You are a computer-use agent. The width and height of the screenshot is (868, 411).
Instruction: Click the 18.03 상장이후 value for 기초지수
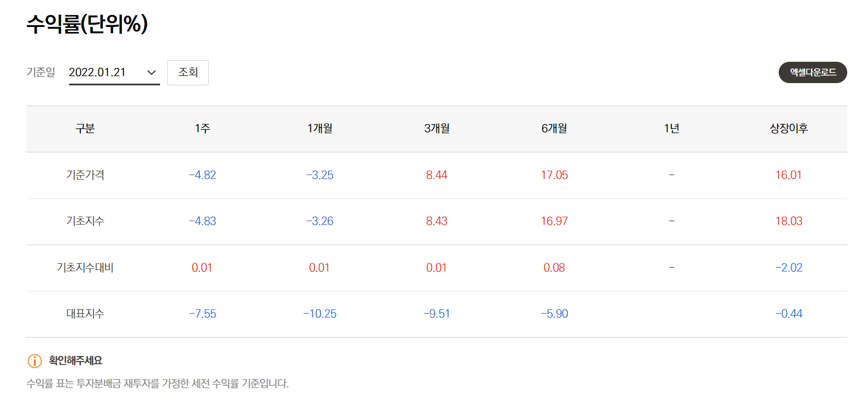click(x=789, y=221)
